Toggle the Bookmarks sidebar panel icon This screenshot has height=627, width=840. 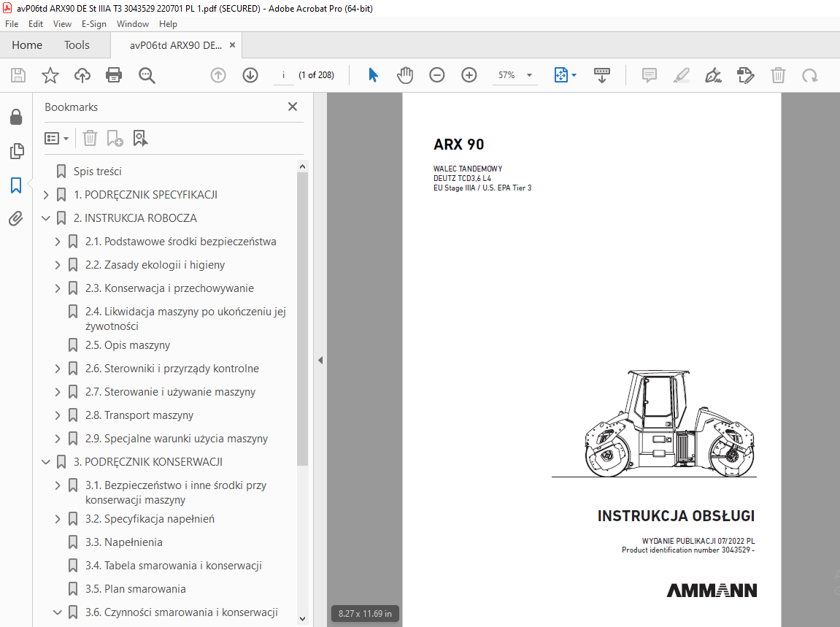[16, 185]
